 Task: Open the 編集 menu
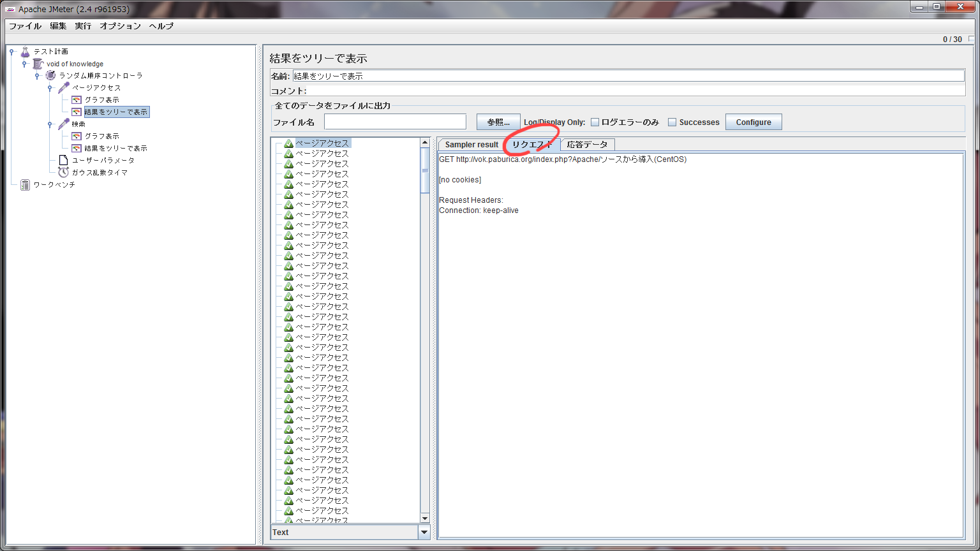pyautogui.click(x=58, y=26)
